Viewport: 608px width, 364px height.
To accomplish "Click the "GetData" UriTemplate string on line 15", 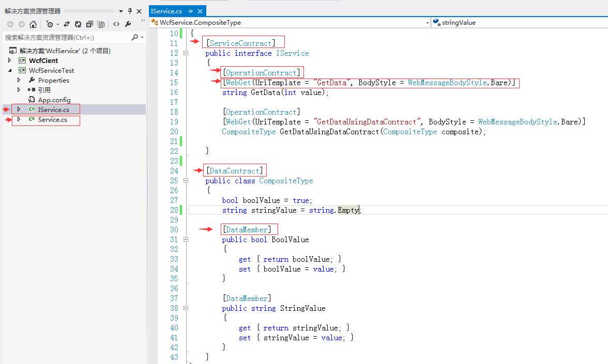I will point(332,83).
